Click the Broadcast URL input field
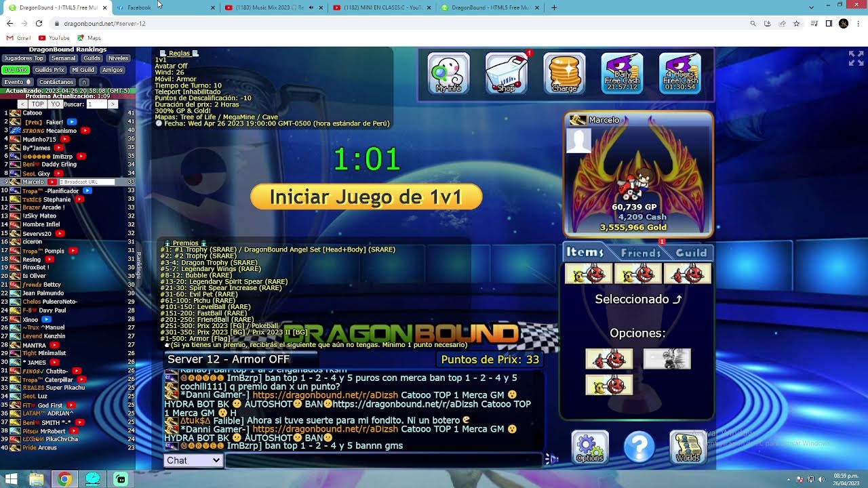The width and height of the screenshot is (868, 488). (87, 182)
